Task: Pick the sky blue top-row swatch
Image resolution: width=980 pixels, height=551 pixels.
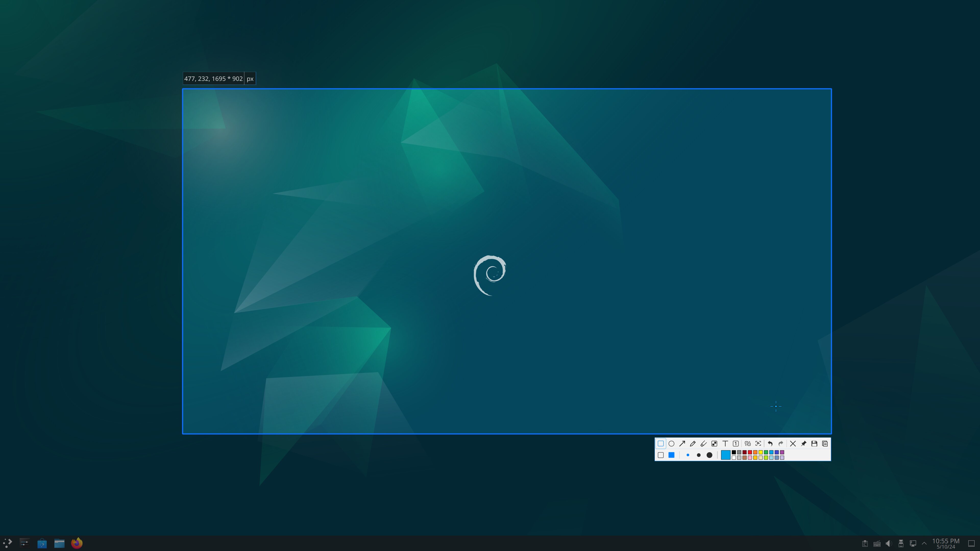Action: (x=771, y=453)
